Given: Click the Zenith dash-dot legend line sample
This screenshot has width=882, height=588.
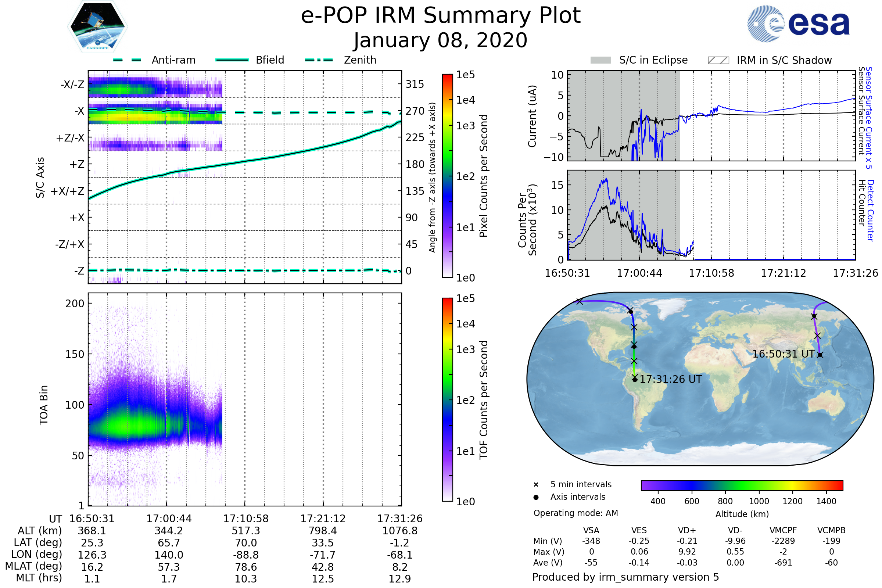Looking at the screenshot, I should (x=319, y=60).
